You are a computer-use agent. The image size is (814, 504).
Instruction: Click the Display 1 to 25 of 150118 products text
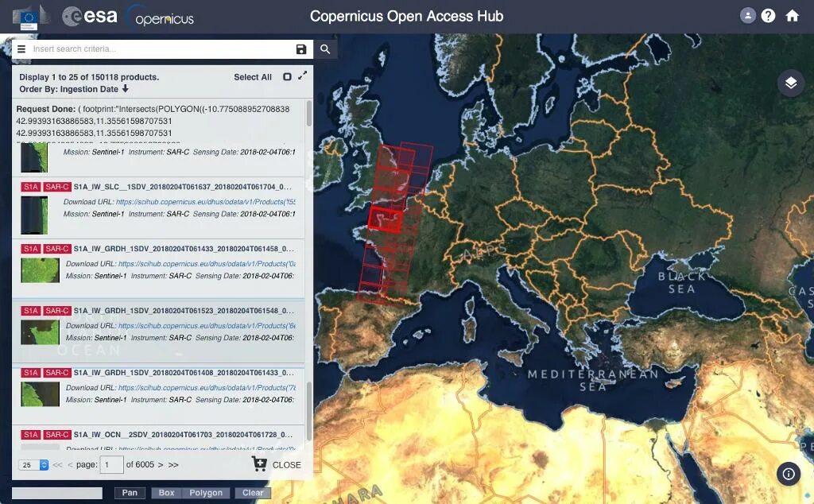pyautogui.click(x=89, y=77)
